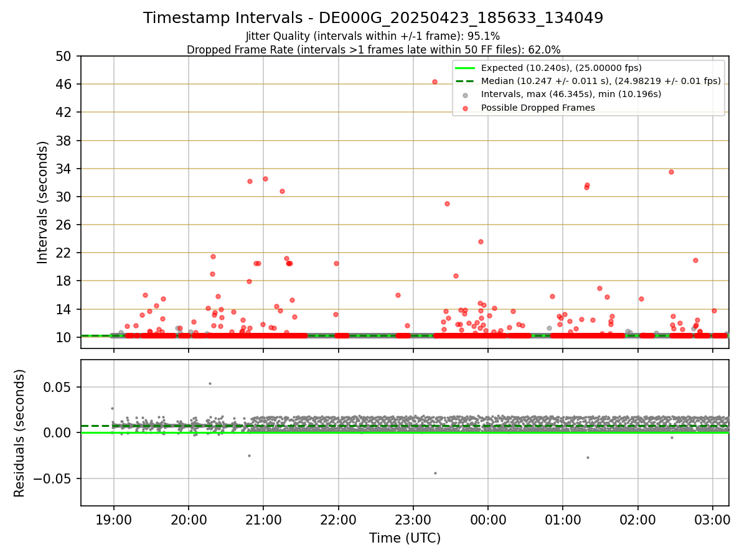Click the 'Expected (10.240s), (25.00000 fps)' legend entry
This screenshot has width=747, height=560.
pyautogui.click(x=561, y=68)
